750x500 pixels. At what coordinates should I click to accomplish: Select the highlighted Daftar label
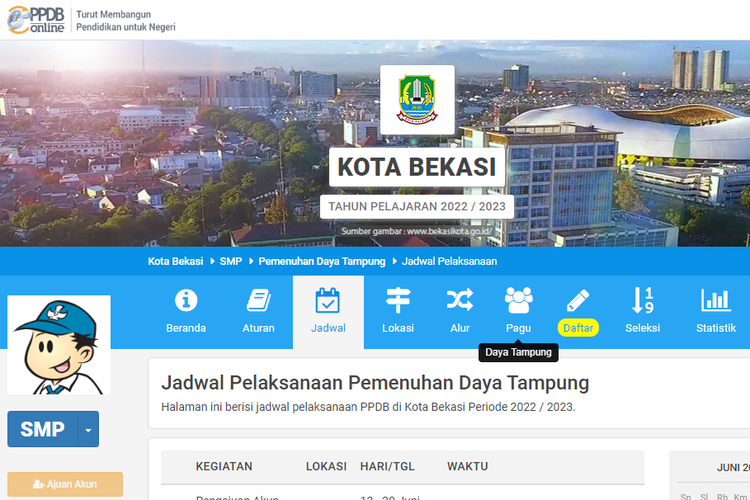coord(578,328)
